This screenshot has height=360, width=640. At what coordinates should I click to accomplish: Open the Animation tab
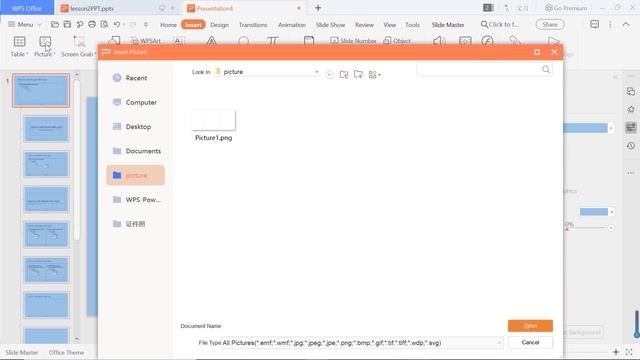click(291, 25)
